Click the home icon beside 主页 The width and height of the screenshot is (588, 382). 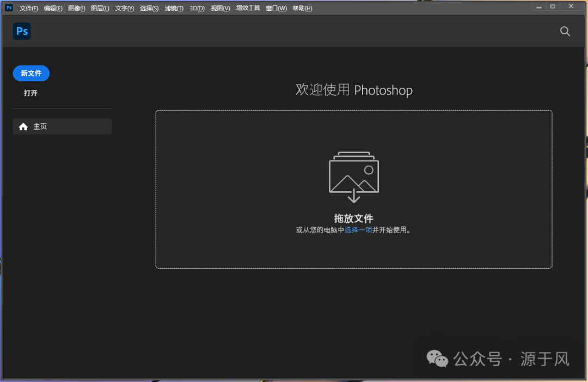(23, 127)
